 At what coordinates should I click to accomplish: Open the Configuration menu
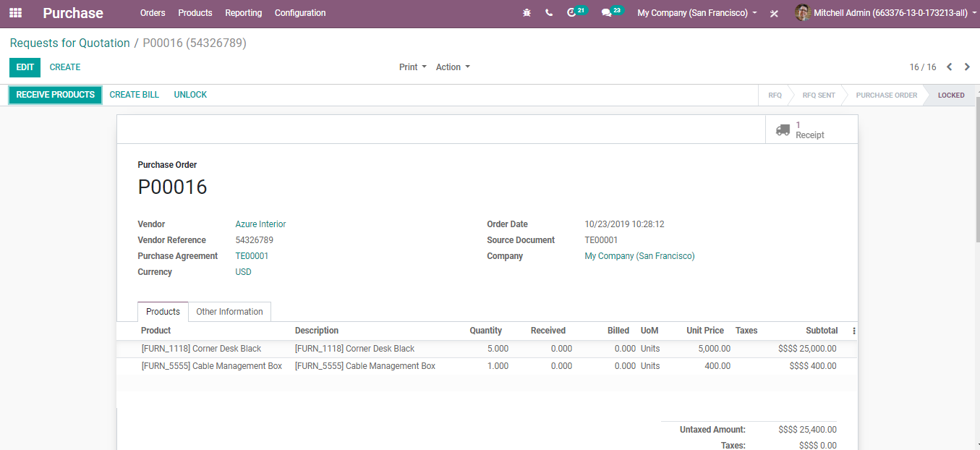[300, 13]
